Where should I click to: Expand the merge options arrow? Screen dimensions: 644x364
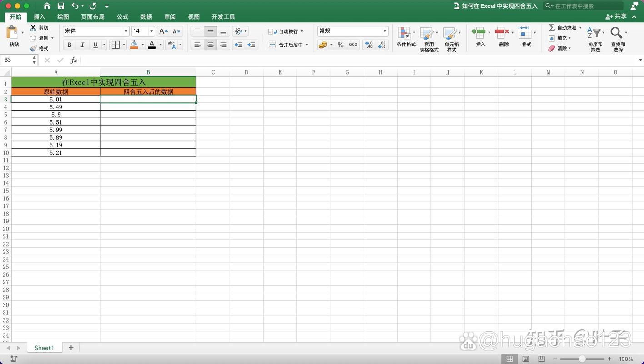307,45
